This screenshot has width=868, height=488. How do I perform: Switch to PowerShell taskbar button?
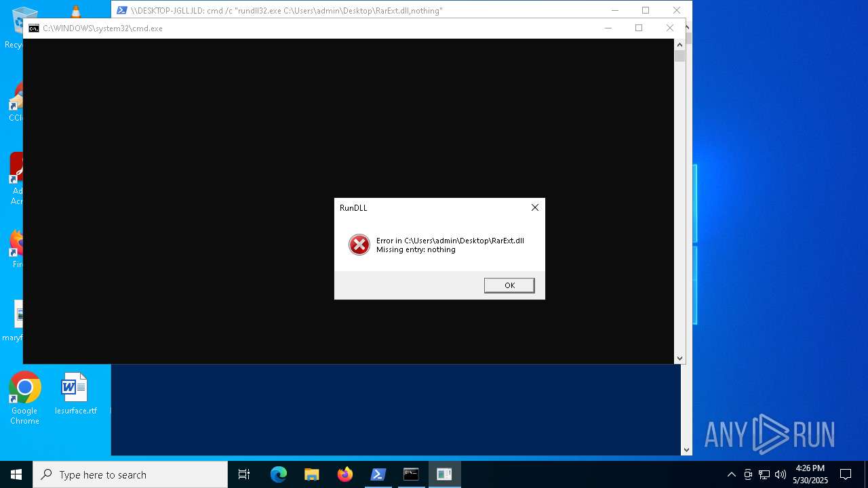point(378,474)
